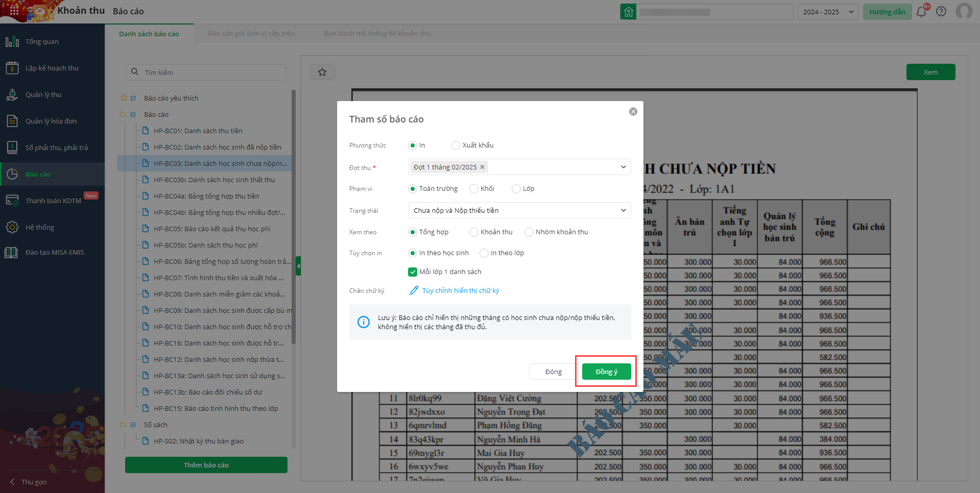The height and width of the screenshot is (493, 980).
Task: Select In theo lớp radio
Action: (x=484, y=253)
